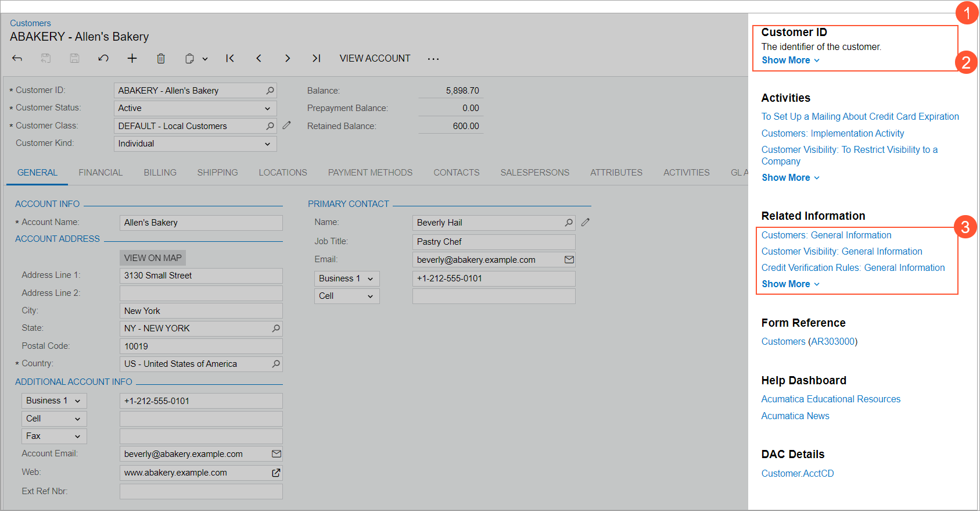Viewport: 980px width, 511px height.
Task: Open the Acumatica Educational Resources link
Action: (831, 399)
